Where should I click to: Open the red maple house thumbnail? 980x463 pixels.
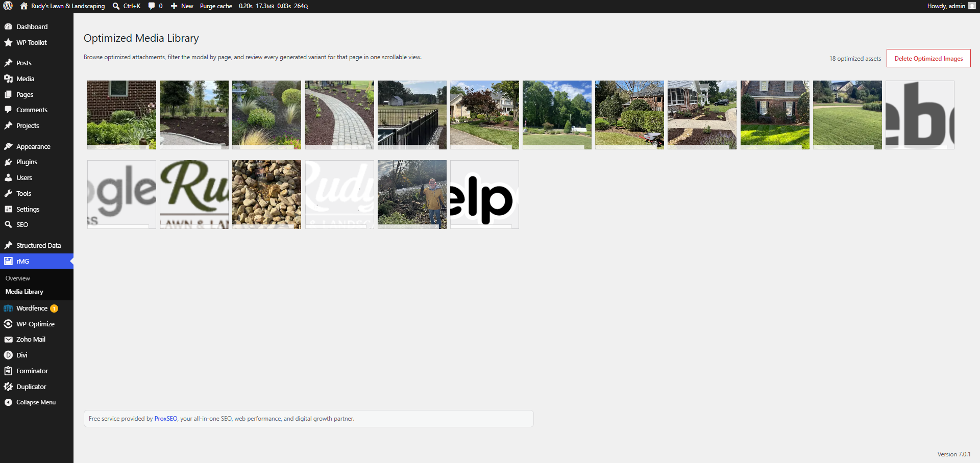coord(484,115)
